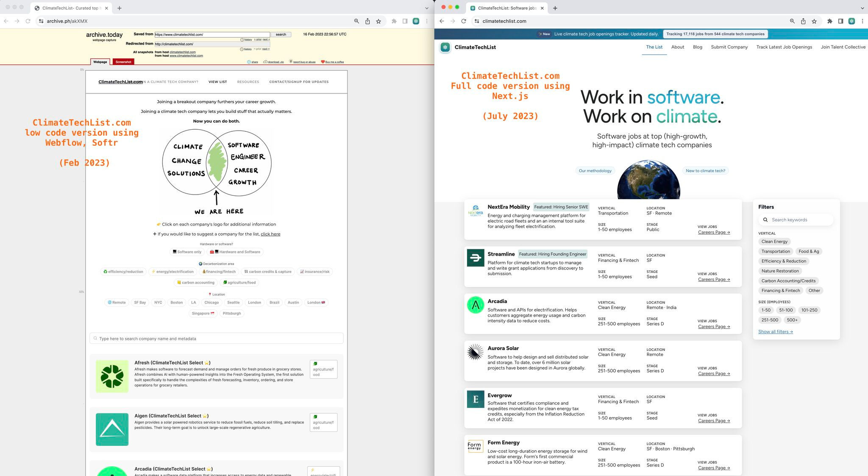
Task: Open the Blog nav item
Action: (x=698, y=47)
